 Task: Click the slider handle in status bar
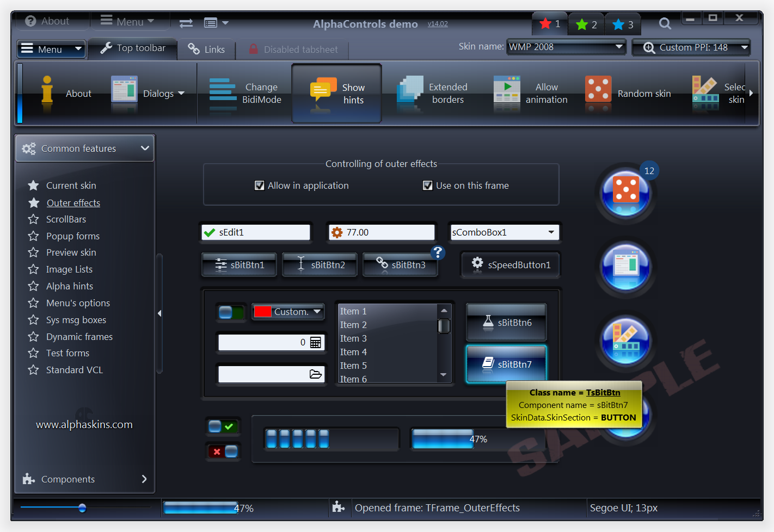82,508
